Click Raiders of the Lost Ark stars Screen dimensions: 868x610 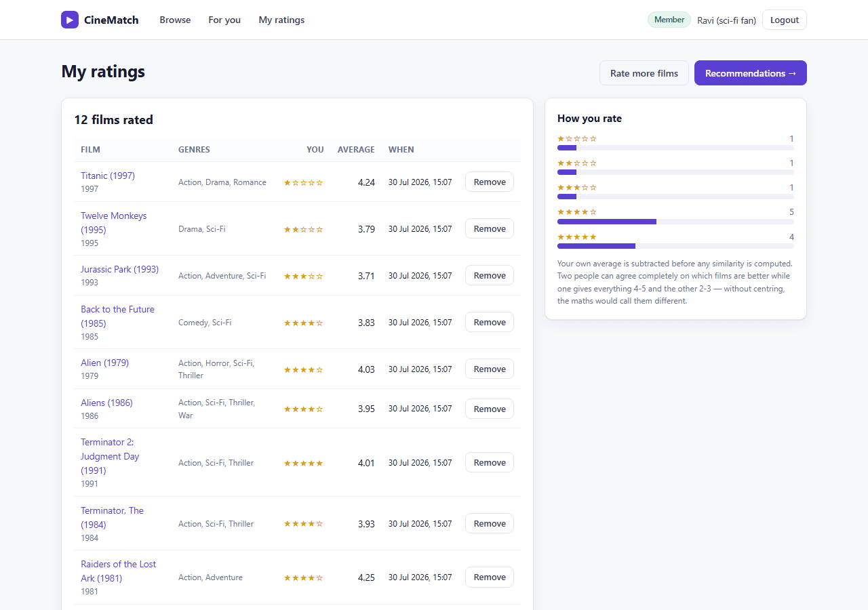coord(303,577)
